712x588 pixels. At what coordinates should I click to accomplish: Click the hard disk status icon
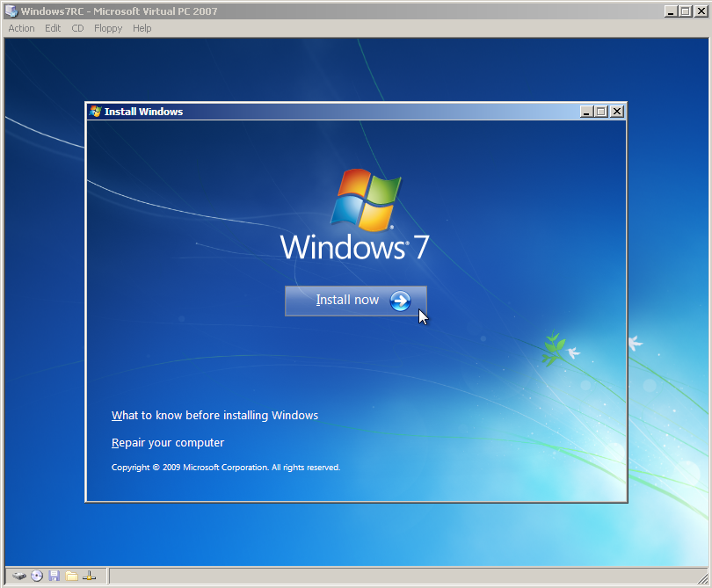[x=18, y=576]
